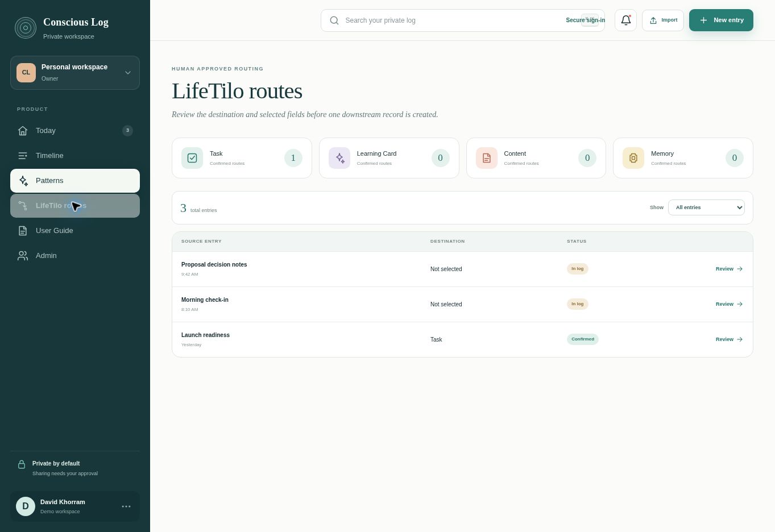Click Not selected in the Proposal decision notes row
The height and width of the screenshot is (532, 775).
coord(446,269)
